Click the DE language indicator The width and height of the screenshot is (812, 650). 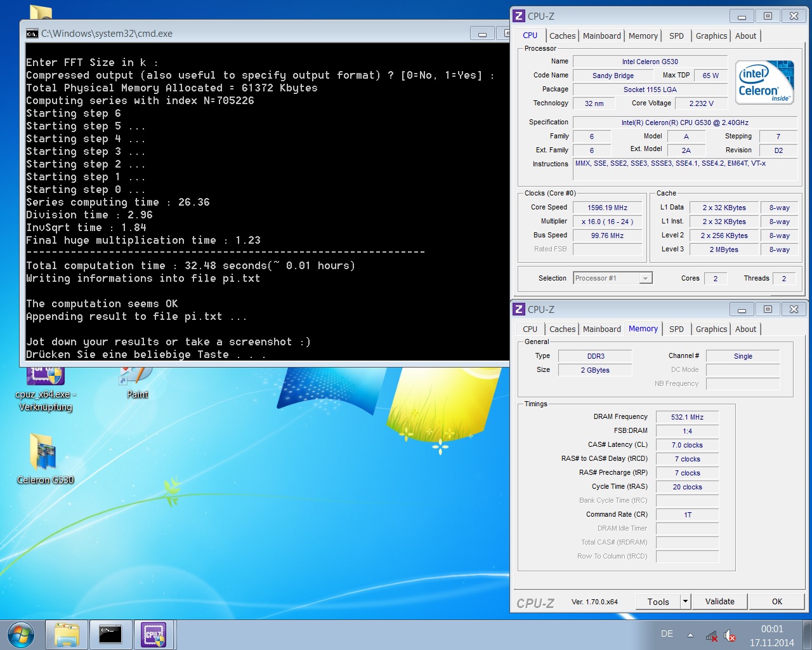click(x=667, y=633)
